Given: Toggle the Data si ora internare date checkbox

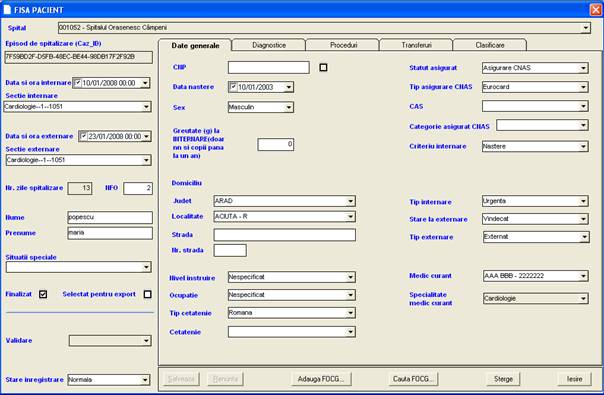Looking at the screenshot, I should [x=77, y=82].
